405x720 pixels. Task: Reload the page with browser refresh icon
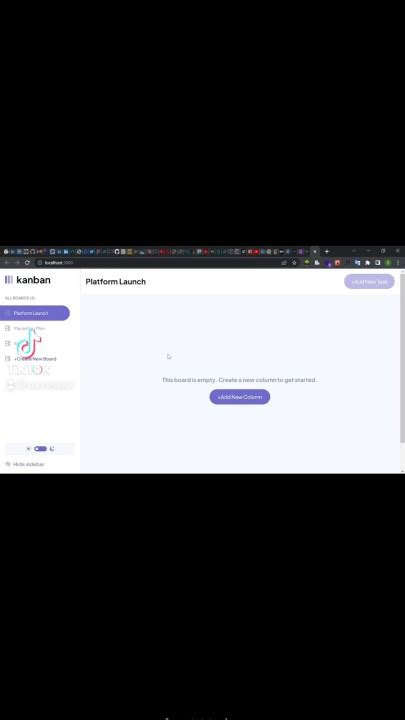[27, 263]
